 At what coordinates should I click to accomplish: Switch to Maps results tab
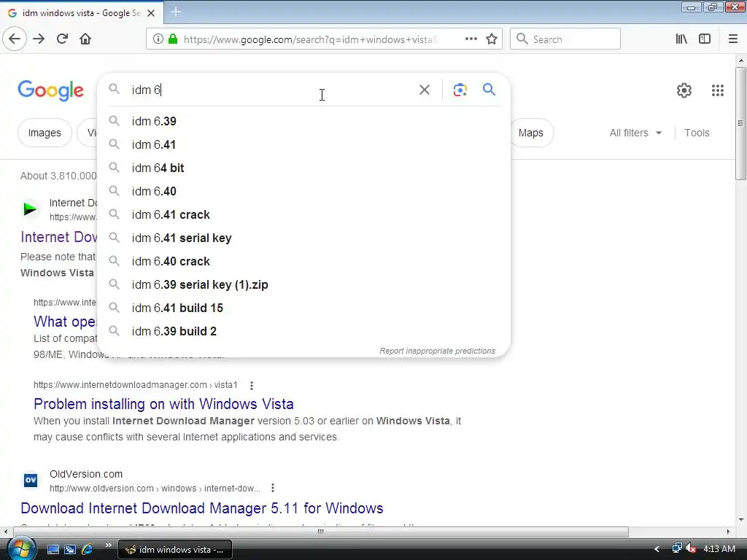tap(531, 133)
